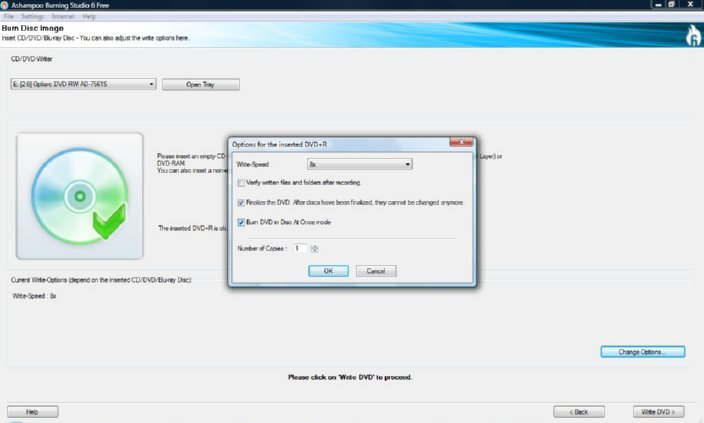704x423 pixels.
Task: Click the 'Write-Speed : 8x' status text
Action: (34, 296)
